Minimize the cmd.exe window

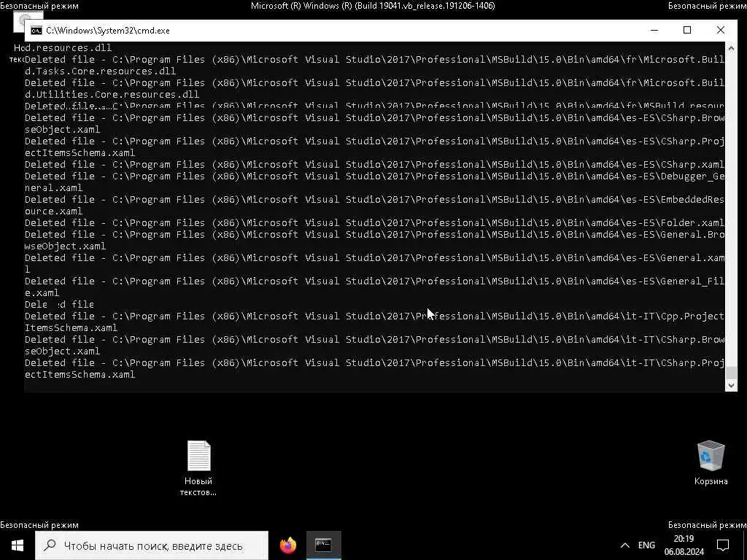pos(654,30)
